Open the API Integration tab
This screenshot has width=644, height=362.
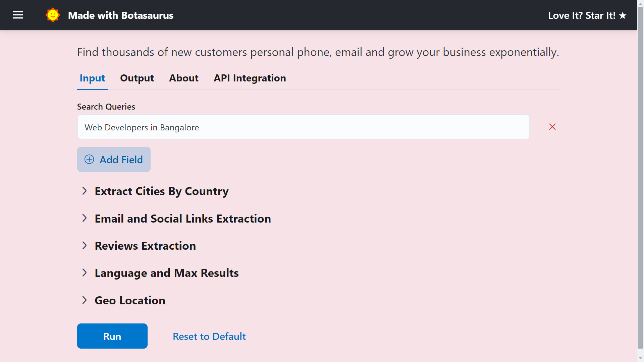tap(250, 78)
